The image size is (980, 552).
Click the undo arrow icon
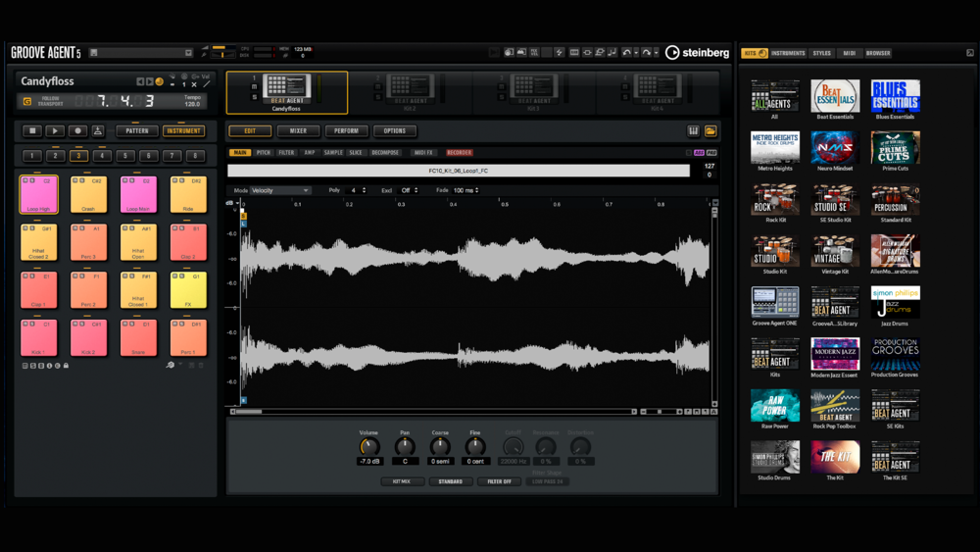627,53
